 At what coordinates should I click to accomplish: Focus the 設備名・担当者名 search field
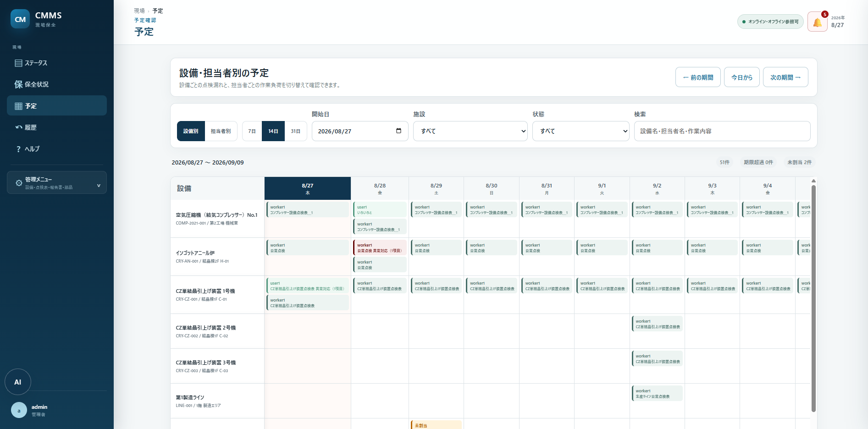pos(722,131)
